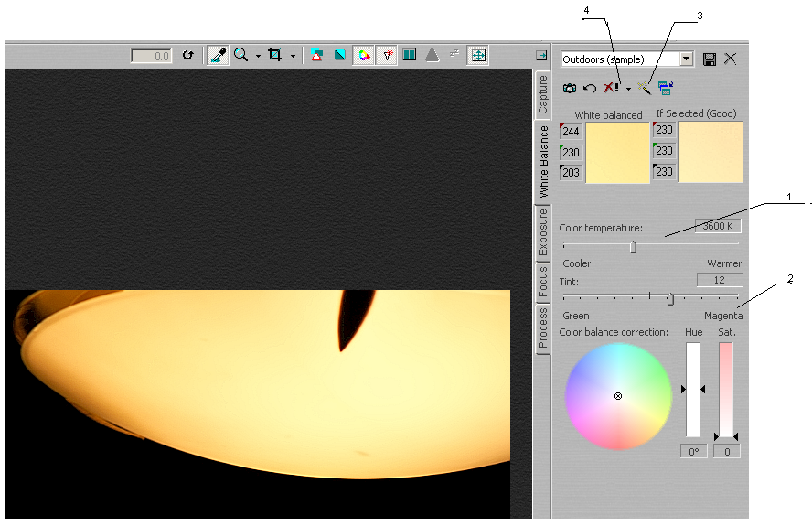812x526 pixels.
Task: Open the Capture tab
Action: pos(542,94)
